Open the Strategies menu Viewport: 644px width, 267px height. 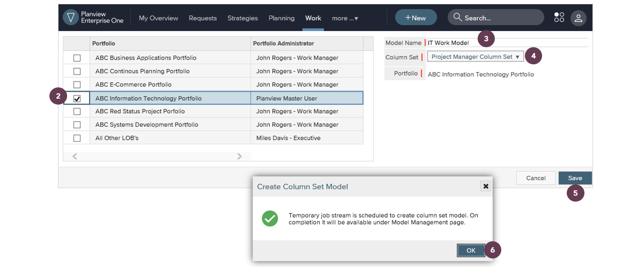click(x=243, y=18)
